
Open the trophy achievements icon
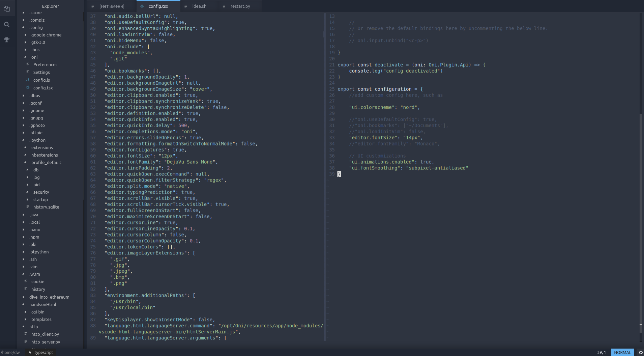click(7, 40)
